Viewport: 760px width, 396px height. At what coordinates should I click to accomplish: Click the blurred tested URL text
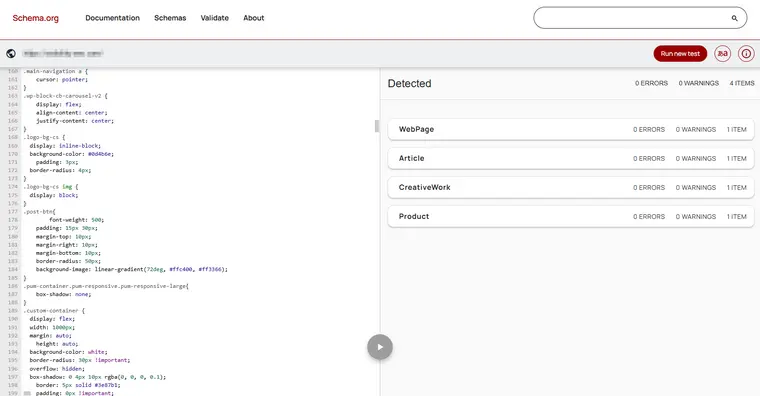pyautogui.click(x=63, y=53)
